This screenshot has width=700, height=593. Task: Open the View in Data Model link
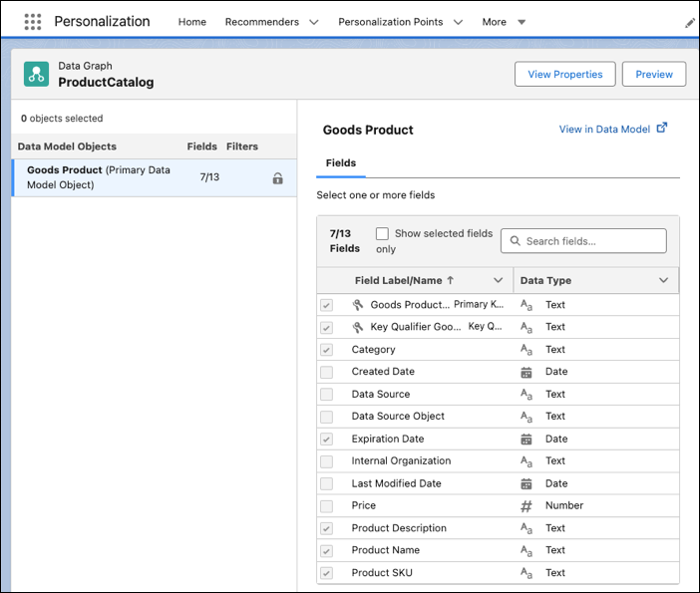[604, 129]
